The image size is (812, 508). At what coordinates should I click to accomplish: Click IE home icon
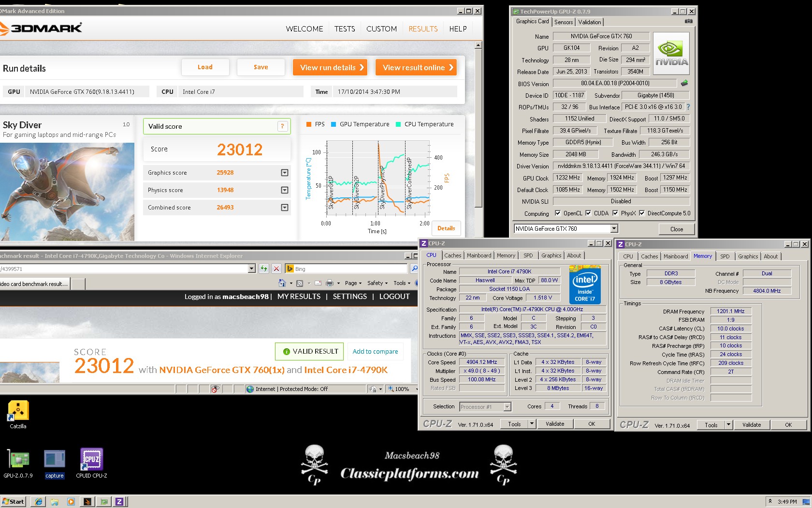pyautogui.click(x=282, y=283)
